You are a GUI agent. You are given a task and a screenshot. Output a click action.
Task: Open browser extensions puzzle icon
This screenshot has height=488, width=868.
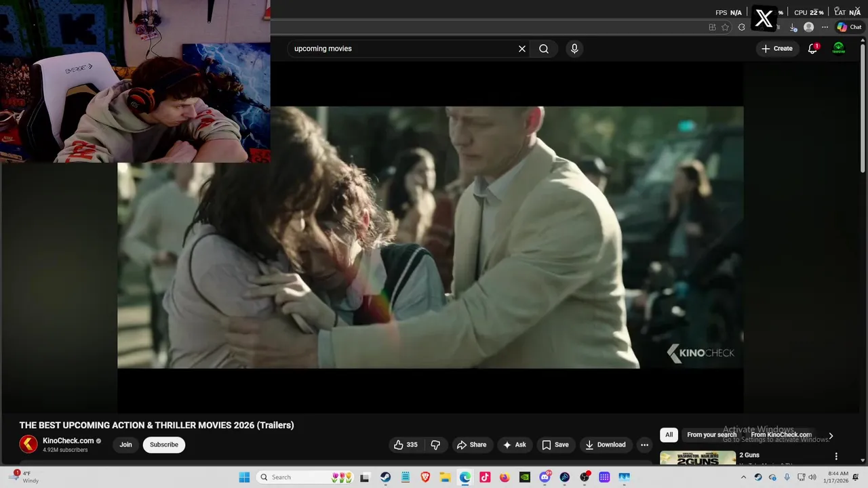pos(741,27)
